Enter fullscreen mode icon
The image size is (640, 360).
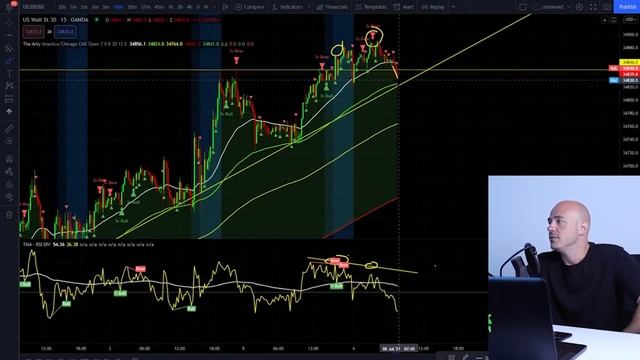(x=593, y=7)
